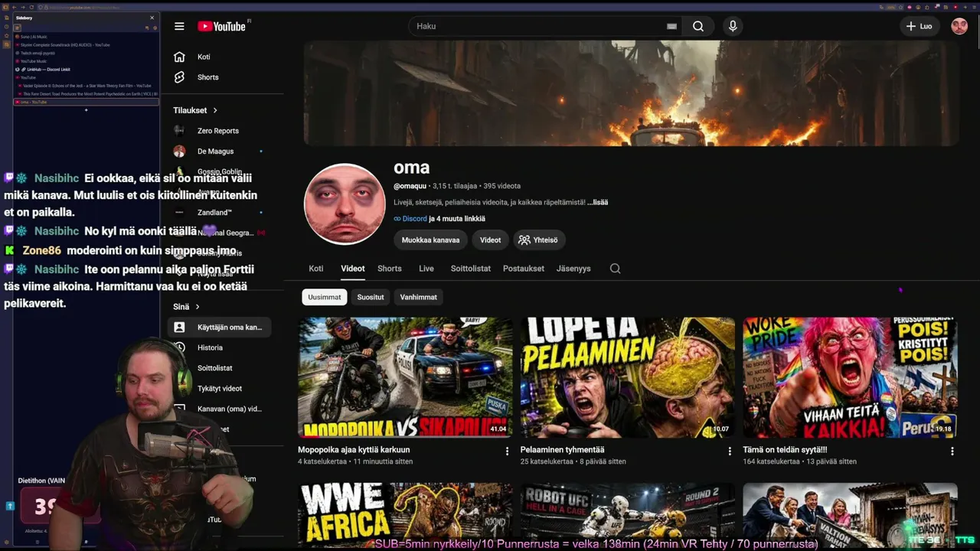Viewport: 980px width, 551px height.
Task: Click the YouTube logo
Action: click(221, 26)
